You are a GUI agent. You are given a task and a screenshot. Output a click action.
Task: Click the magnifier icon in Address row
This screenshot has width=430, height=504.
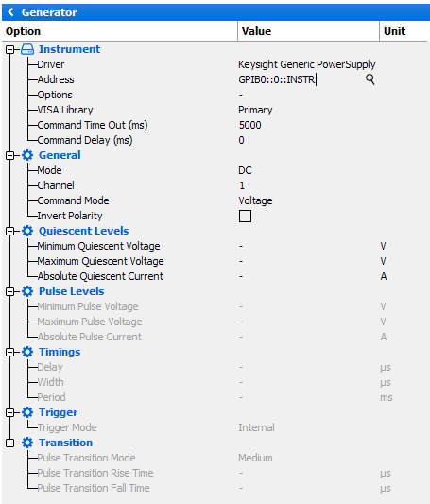pos(370,79)
